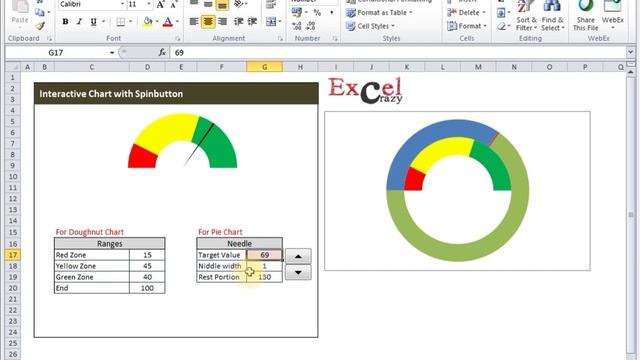Image resolution: width=640 pixels, height=360 pixels.
Task: Click the Orientation text rotation icon
Action: (239, 4)
